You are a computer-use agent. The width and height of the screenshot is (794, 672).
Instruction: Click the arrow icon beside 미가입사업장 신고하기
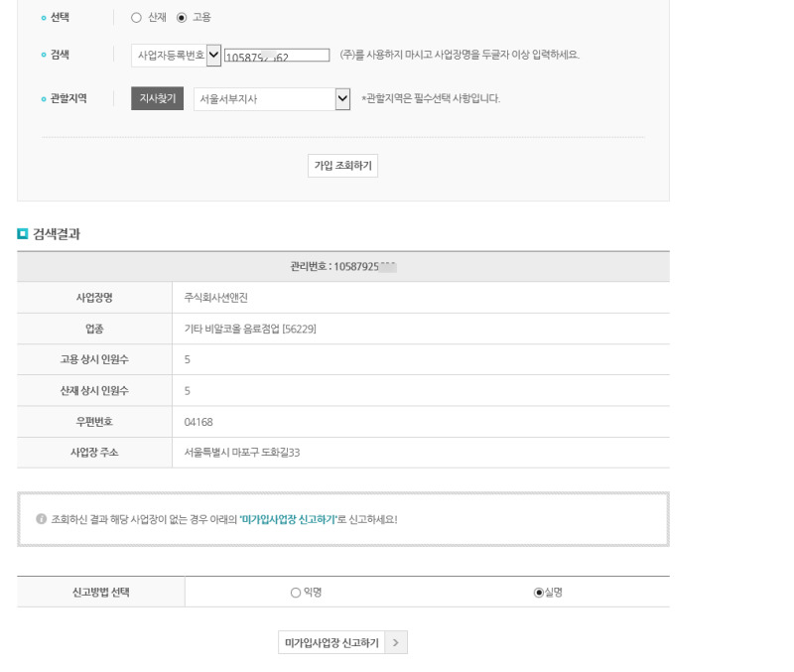point(396,642)
